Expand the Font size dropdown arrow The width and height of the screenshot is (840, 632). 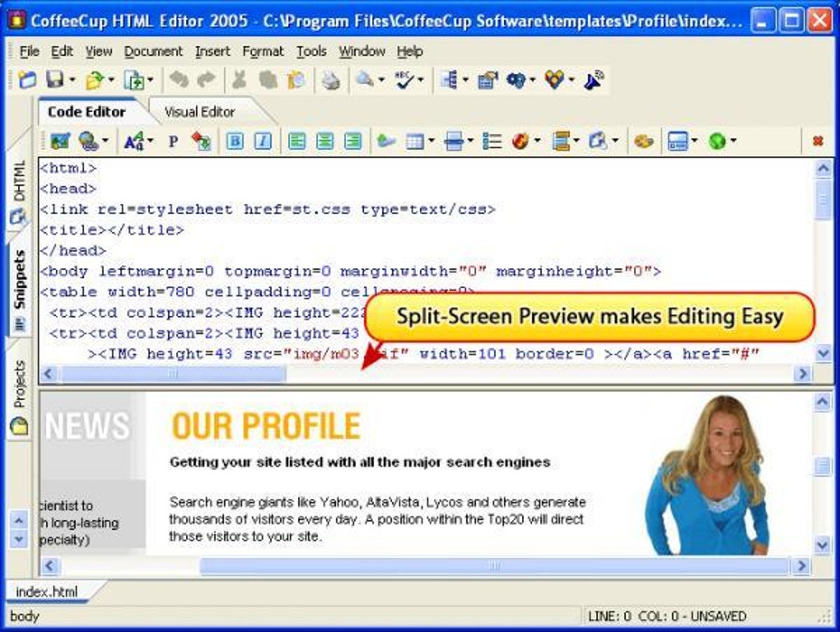click(150, 141)
